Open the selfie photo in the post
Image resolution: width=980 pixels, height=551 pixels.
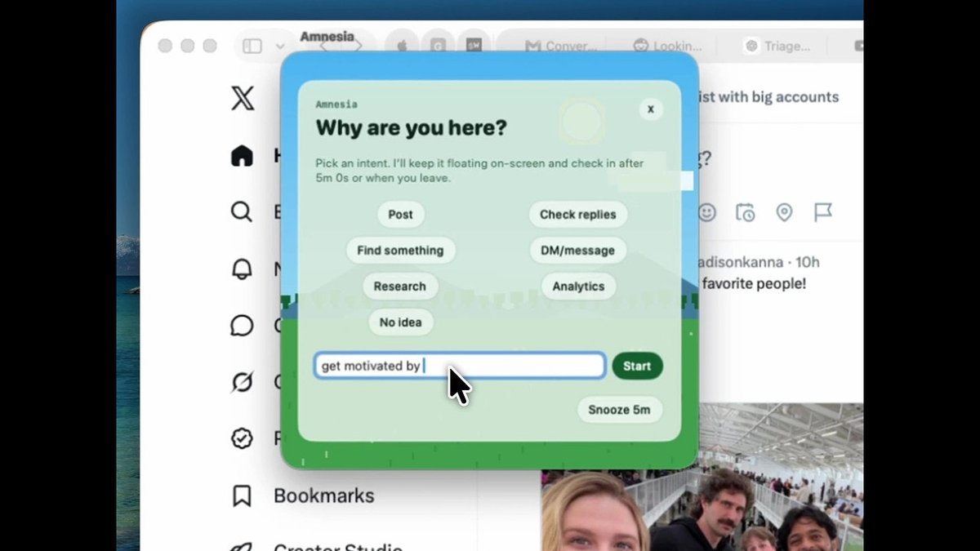(702, 478)
